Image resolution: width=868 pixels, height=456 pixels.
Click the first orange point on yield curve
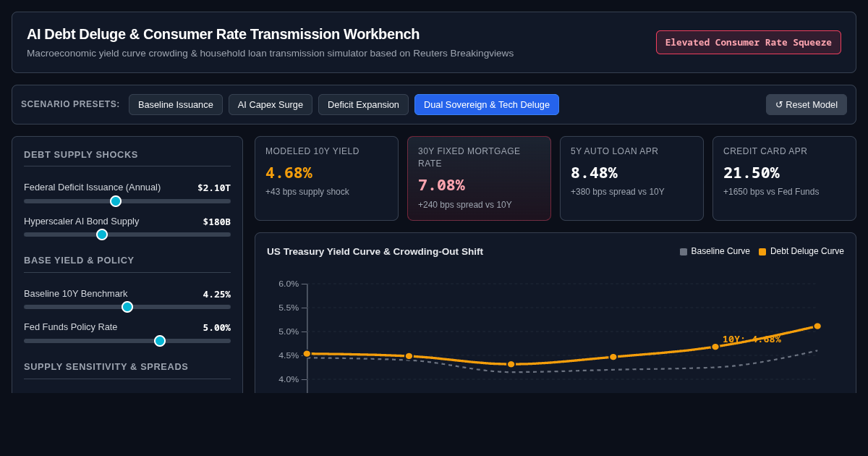(307, 354)
